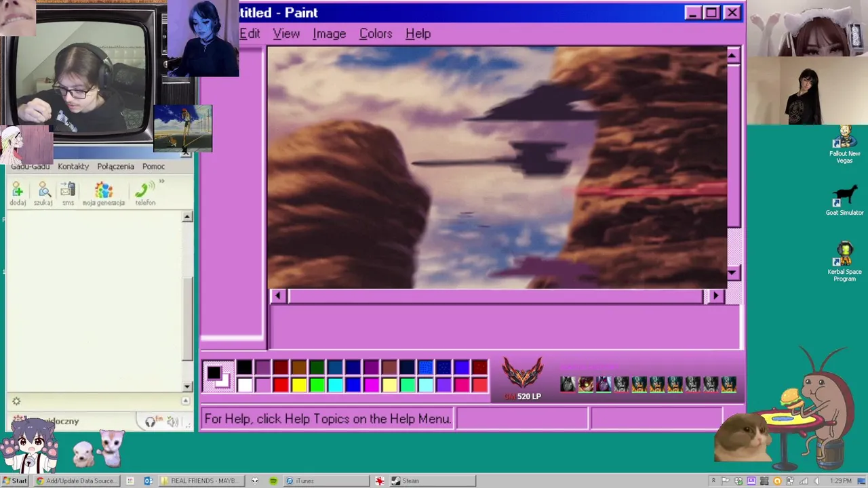Click the Grandmaster rank emblem above 520 LP
The width and height of the screenshot is (868, 488).
point(522,373)
